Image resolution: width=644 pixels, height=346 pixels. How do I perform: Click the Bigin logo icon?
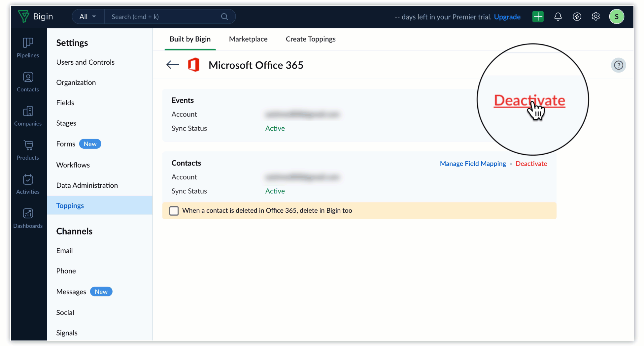(23, 16)
